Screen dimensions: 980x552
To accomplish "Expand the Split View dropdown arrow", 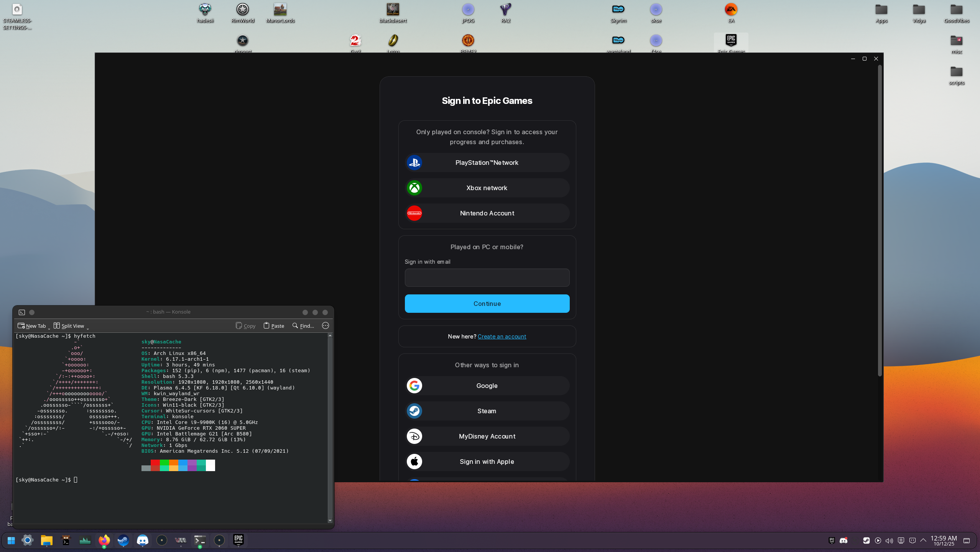I will (x=88, y=329).
